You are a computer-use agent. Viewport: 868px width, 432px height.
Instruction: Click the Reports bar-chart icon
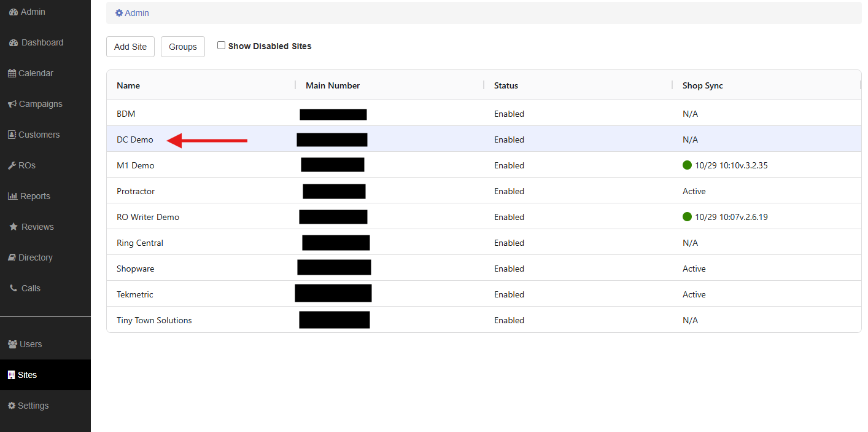[x=12, y=196]
